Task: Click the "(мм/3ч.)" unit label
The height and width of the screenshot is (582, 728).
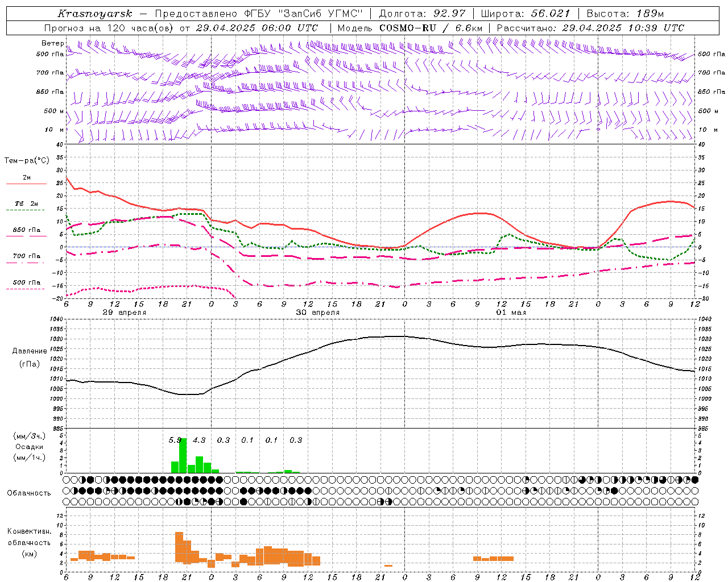Action: tap(30, 436)
